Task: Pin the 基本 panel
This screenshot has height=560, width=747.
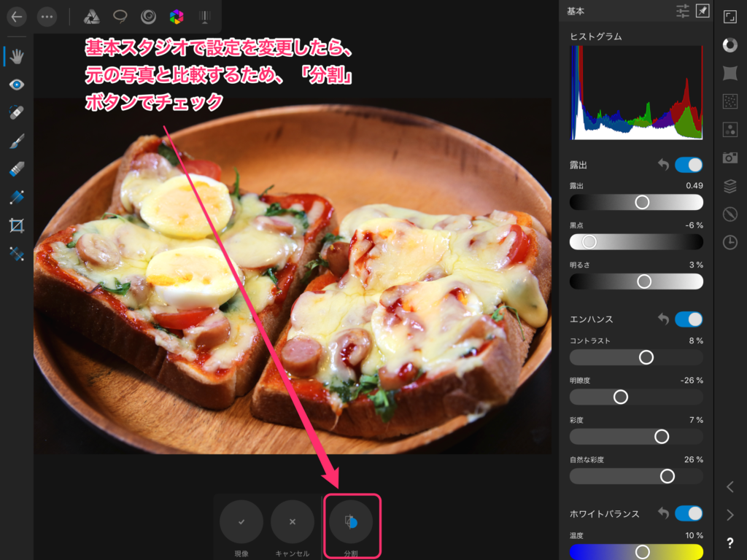Action: pyautogui.click(x=702, y=11)
